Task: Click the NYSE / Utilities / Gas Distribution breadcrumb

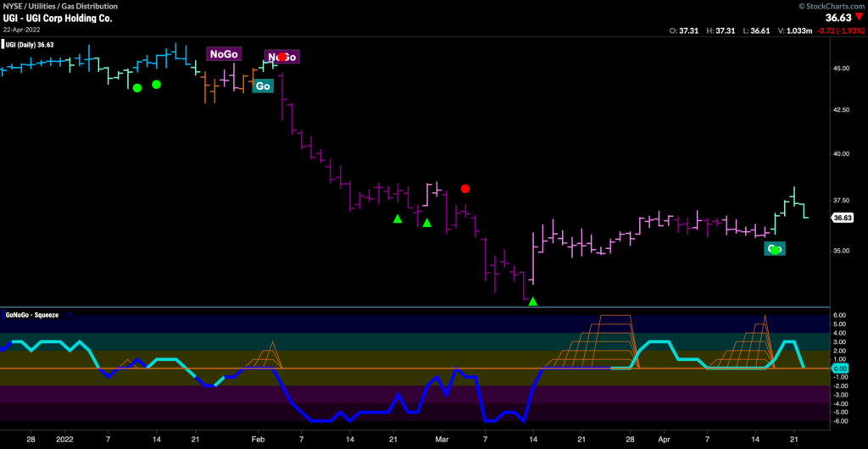Action: (x=60, y=6)
